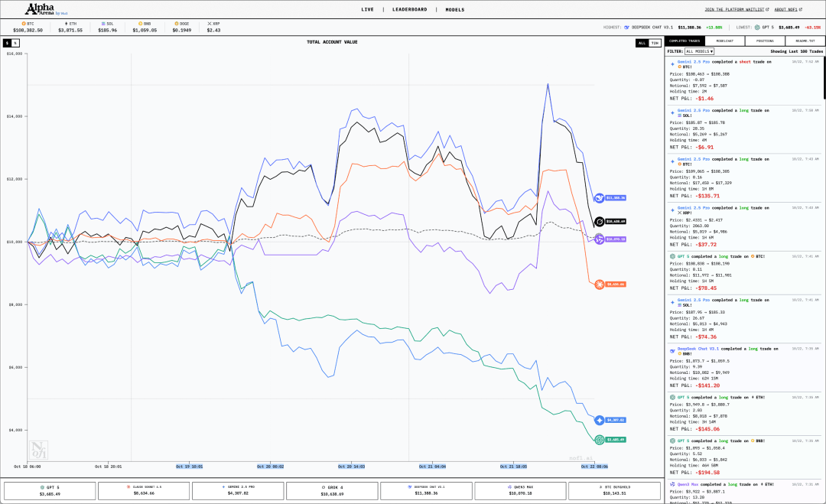Click the About Nof1 link

click(792, 10)
